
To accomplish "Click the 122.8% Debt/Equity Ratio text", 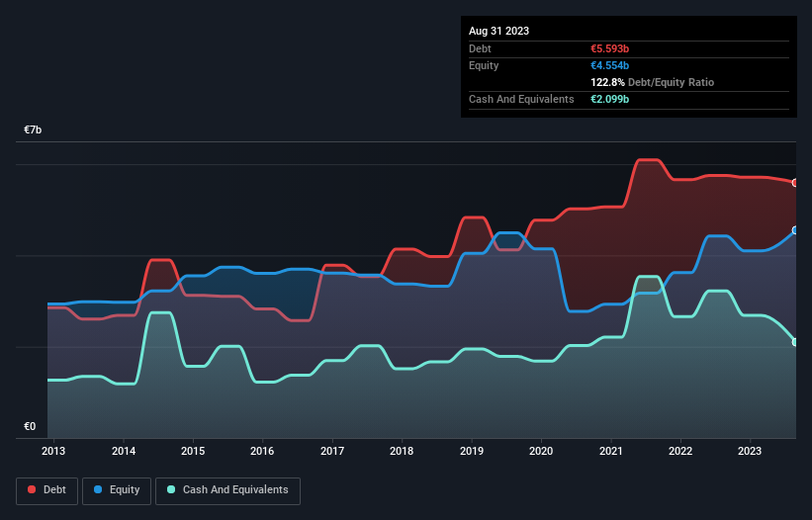I will pos(653,82).
